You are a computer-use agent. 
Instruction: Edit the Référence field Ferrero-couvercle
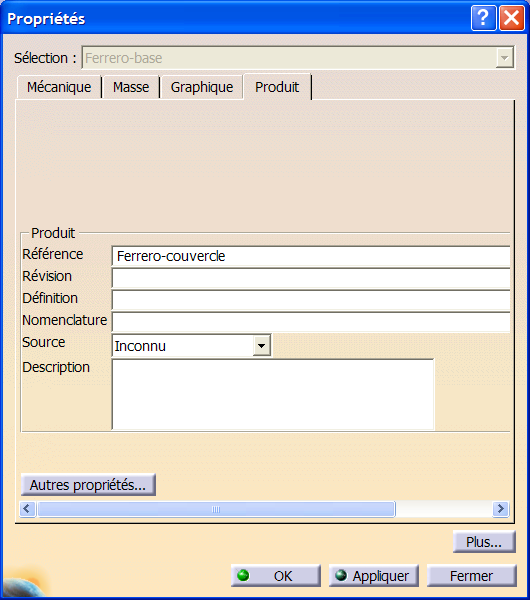pyautogui.click(x=311, y=256)
